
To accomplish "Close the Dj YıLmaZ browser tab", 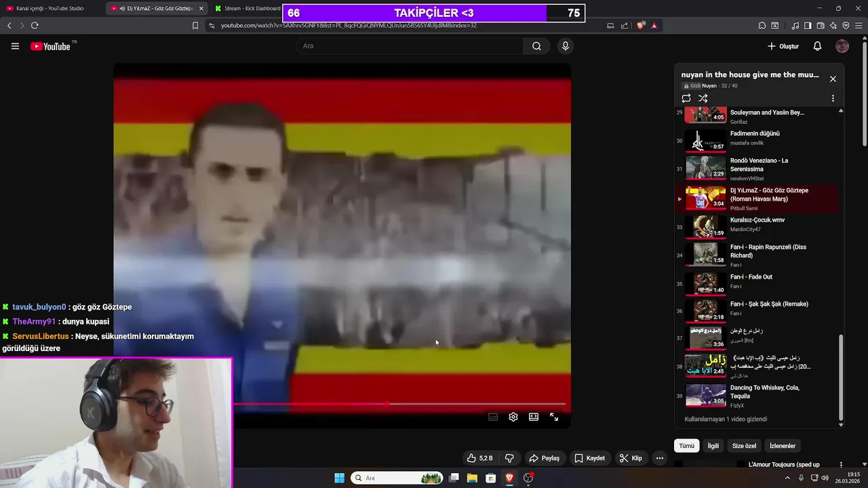I will (201, 8).
